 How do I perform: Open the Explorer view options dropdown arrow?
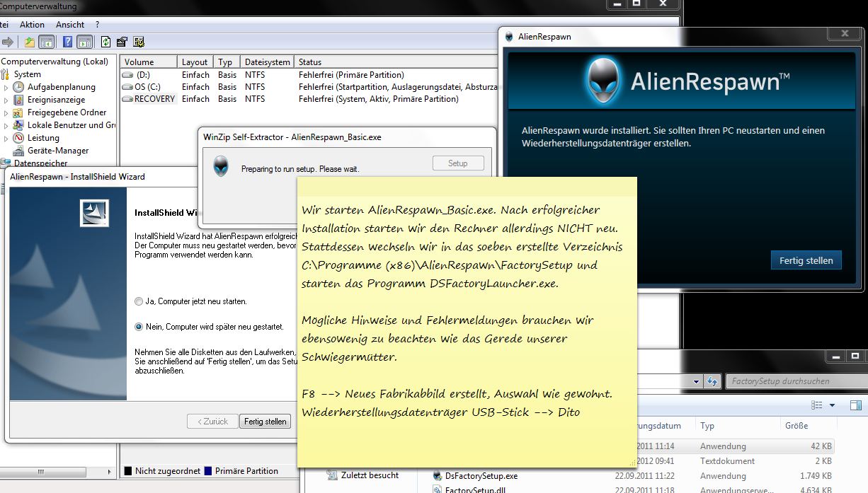tap(832, 405)
